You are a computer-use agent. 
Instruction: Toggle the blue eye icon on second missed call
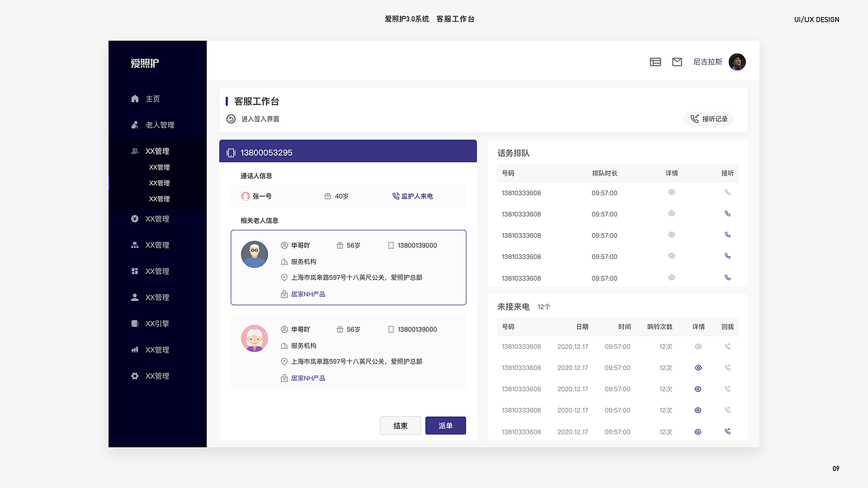[x=698, y=367]
